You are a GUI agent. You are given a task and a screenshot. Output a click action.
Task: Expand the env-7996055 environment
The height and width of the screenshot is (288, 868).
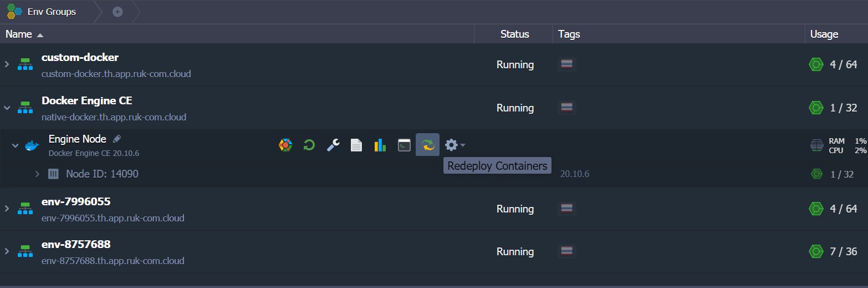tap(7, 208)
